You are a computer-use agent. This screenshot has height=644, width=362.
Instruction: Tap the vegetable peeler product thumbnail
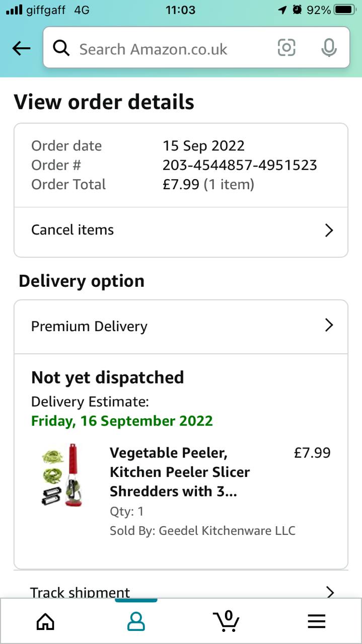(x=61, y=475)
